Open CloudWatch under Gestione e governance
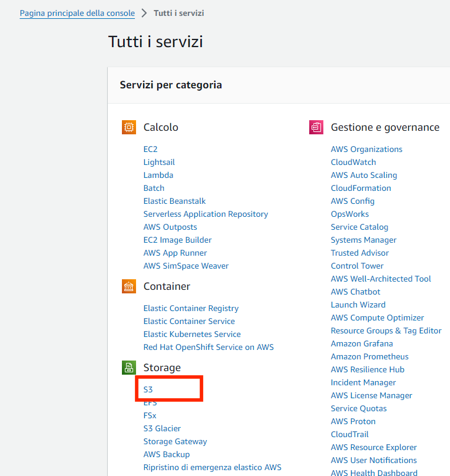The height and width of the screenshot is (476, 450). [x=353, y=162]
